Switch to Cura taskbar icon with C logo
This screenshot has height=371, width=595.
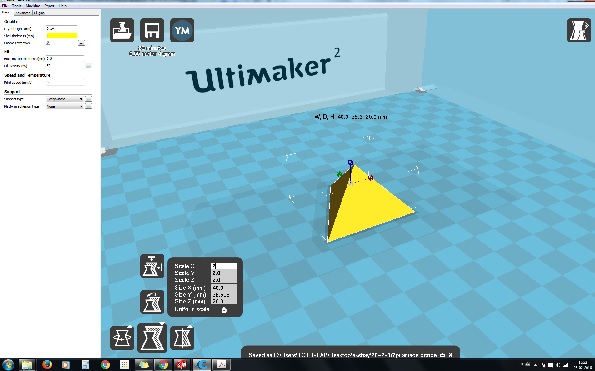pos(202,365)
